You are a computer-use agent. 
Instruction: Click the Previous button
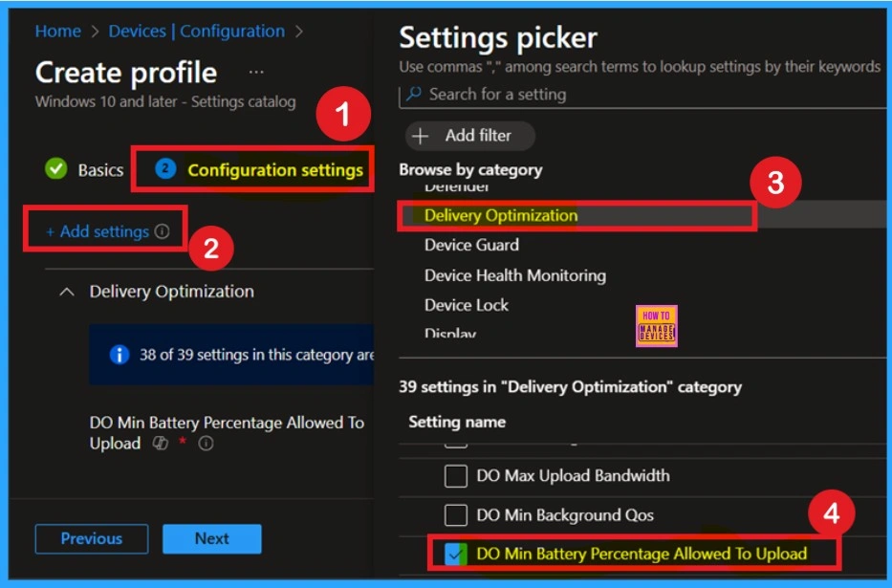(x=91, y=538)
